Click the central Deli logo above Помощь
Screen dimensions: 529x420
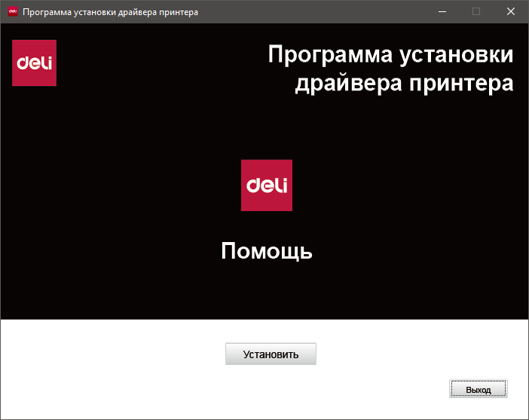[267, 185]
